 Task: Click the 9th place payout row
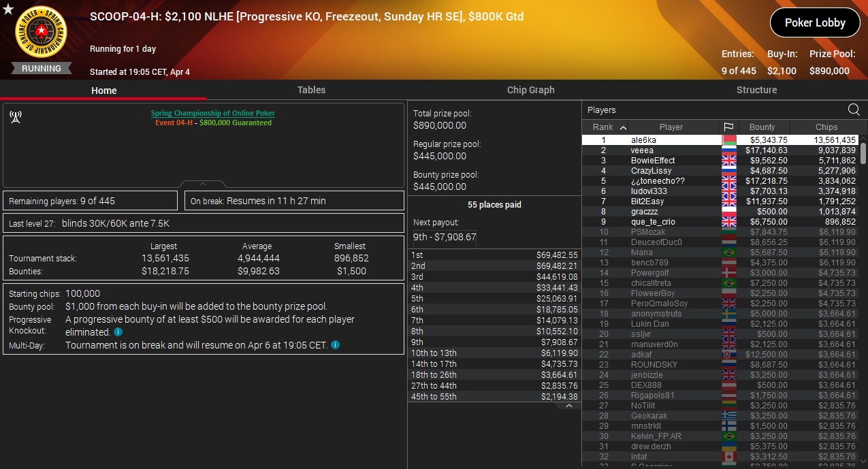click(x=494, y=342)
